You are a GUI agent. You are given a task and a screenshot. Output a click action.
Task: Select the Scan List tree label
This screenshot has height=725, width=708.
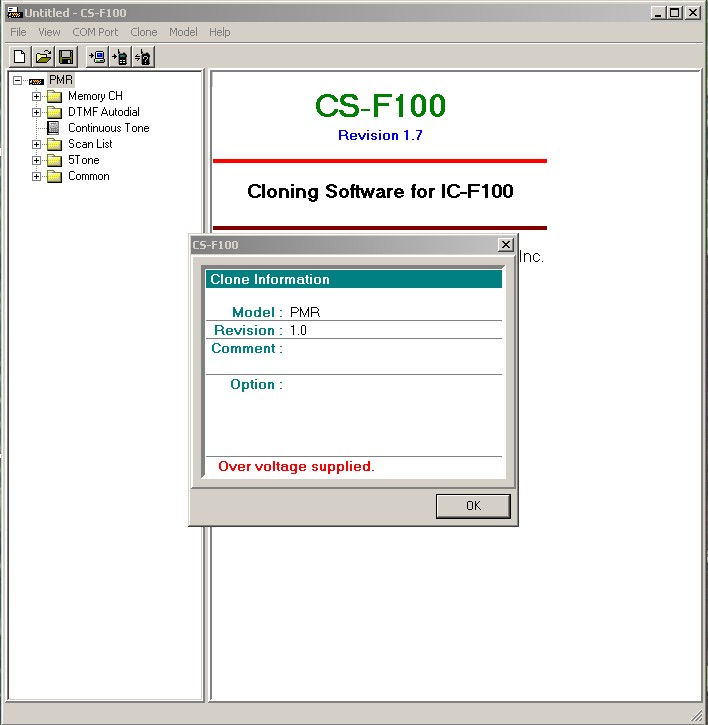[90, 144]
